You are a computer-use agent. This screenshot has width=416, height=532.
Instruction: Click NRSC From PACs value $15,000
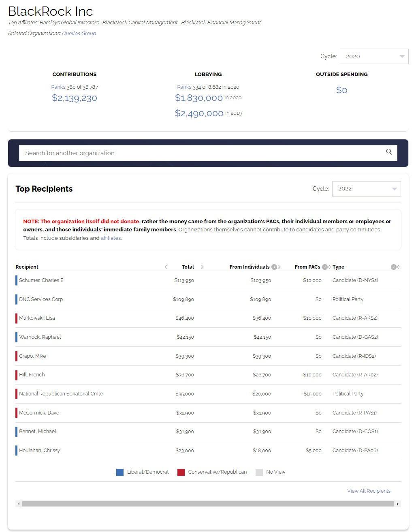click(x=312, y=394)
